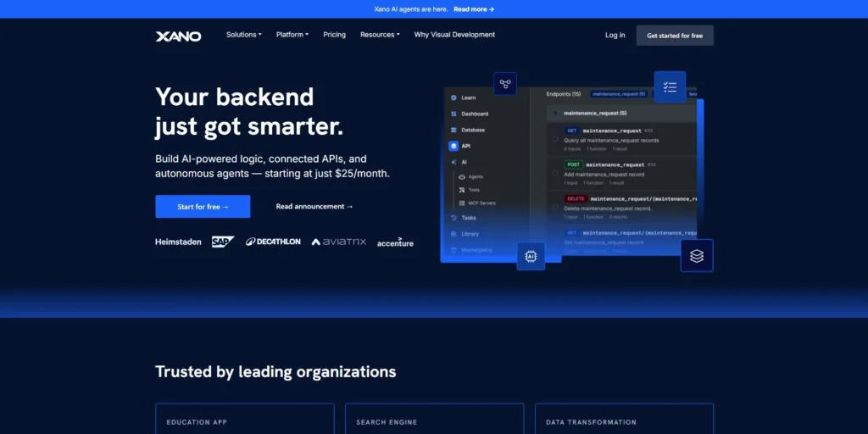Toggle the maintenance_request (5) group header checkbox
868x434 pixels.
pyautogui.click(x=555, y=113)
